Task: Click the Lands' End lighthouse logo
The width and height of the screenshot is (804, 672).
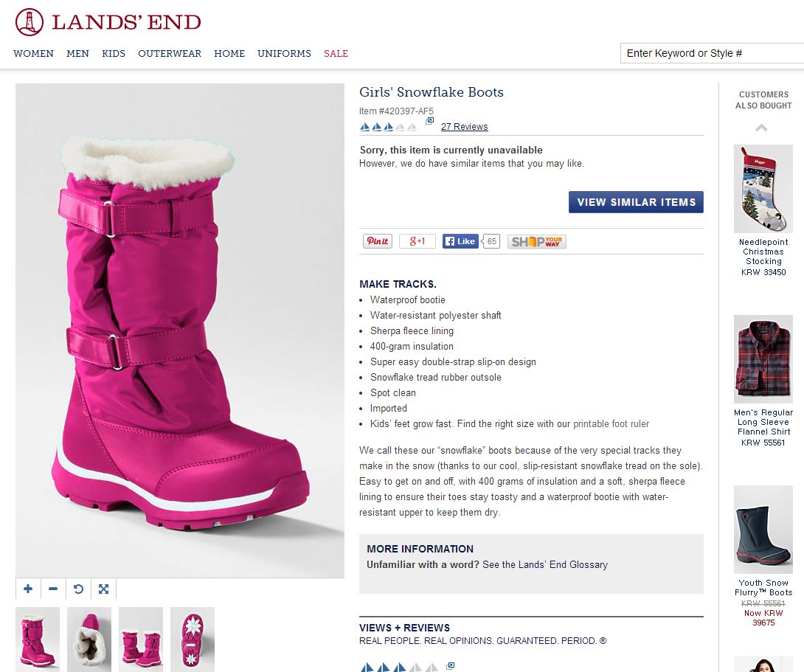Action: point(29,22)
